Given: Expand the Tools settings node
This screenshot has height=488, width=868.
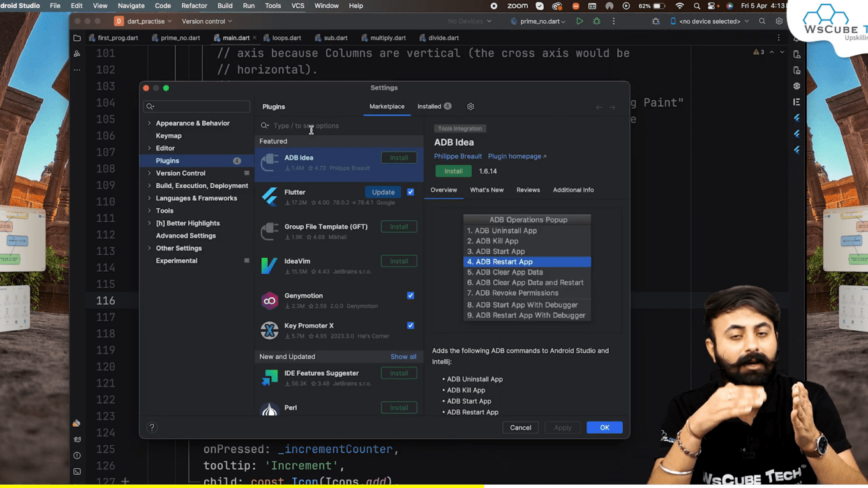Looking at the screenshot, I should point(149,211).
